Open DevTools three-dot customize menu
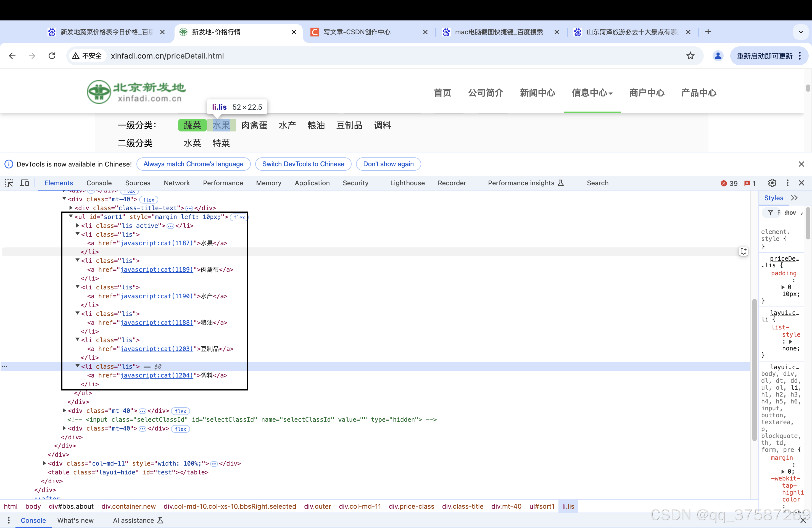The image size is (812, 528). (x=787, y=183)
